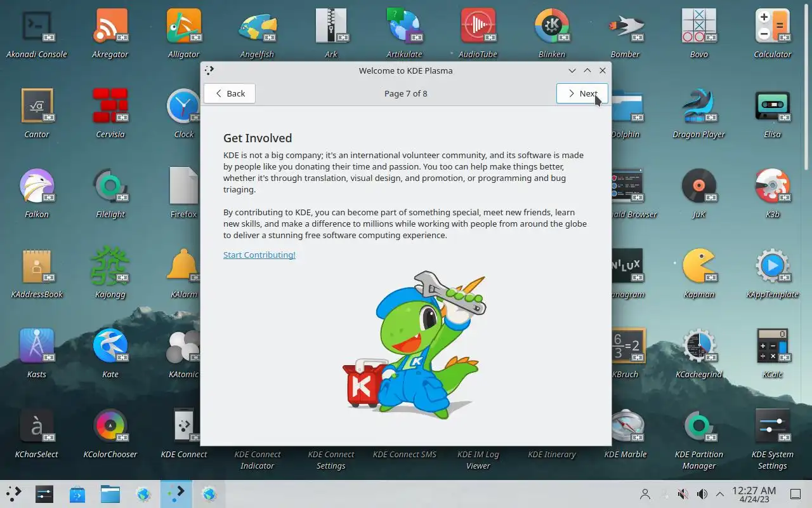Go to the next welcome page
Viewport: 812px width, 508px height.
(x=582, y=93)
